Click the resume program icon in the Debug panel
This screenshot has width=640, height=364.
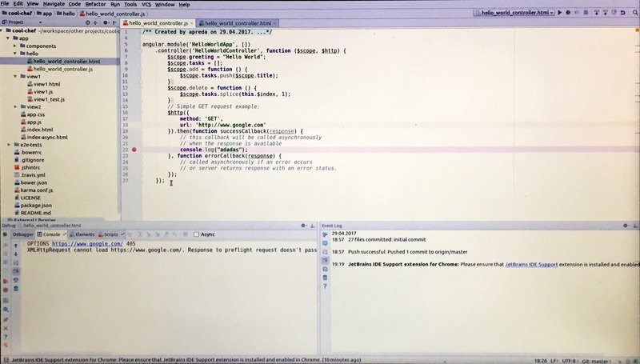5,245
